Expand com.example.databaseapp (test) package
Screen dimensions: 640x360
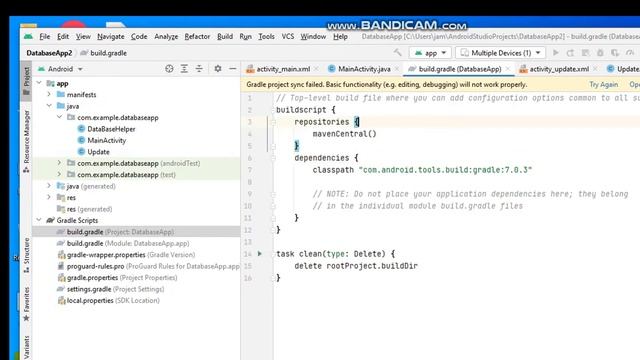60,175
